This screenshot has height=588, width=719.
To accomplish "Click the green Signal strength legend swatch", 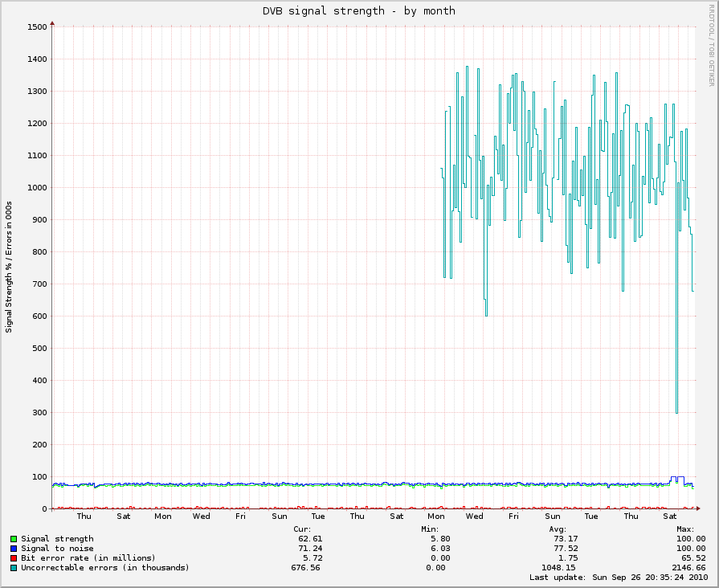I will (14, 539).
